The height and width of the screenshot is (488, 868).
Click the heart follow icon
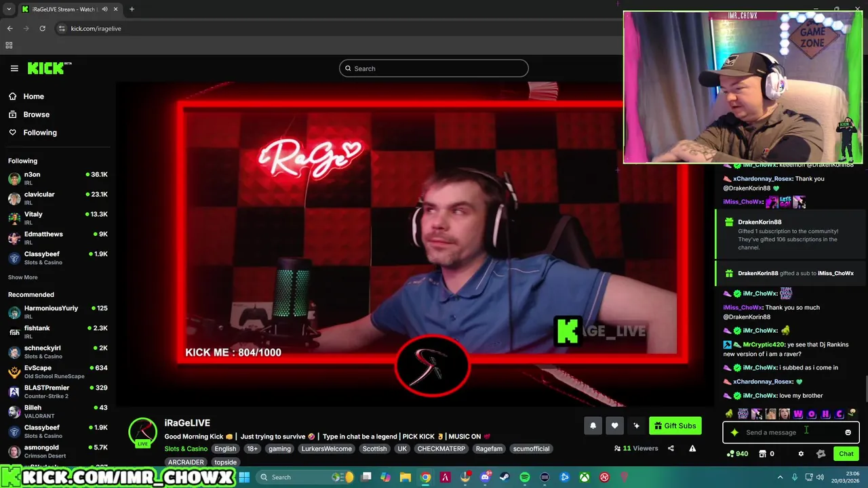pos(614,426)
